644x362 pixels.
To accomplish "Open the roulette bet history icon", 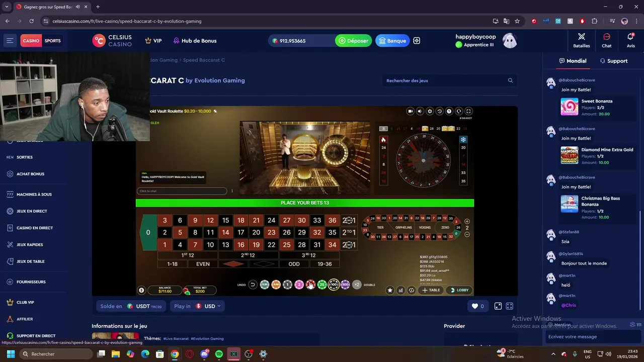I will [439, 111].
